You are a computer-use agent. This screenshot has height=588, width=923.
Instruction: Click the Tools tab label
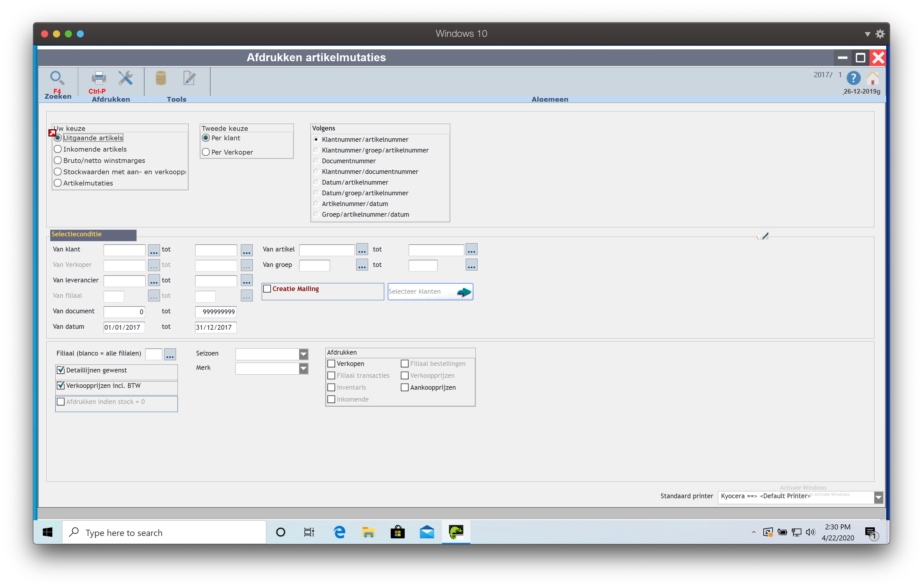point(176,99)
